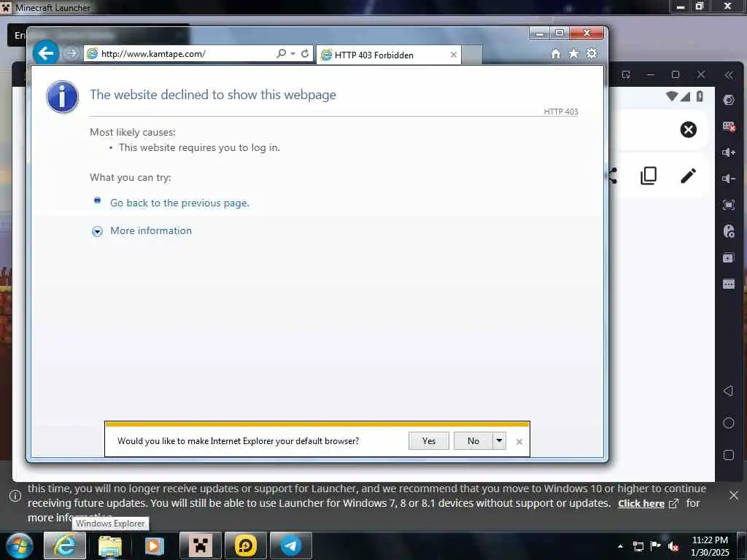Screen dimensions: 747x560
Task: Click the blue information icon on error page
Action: point(63,97)
